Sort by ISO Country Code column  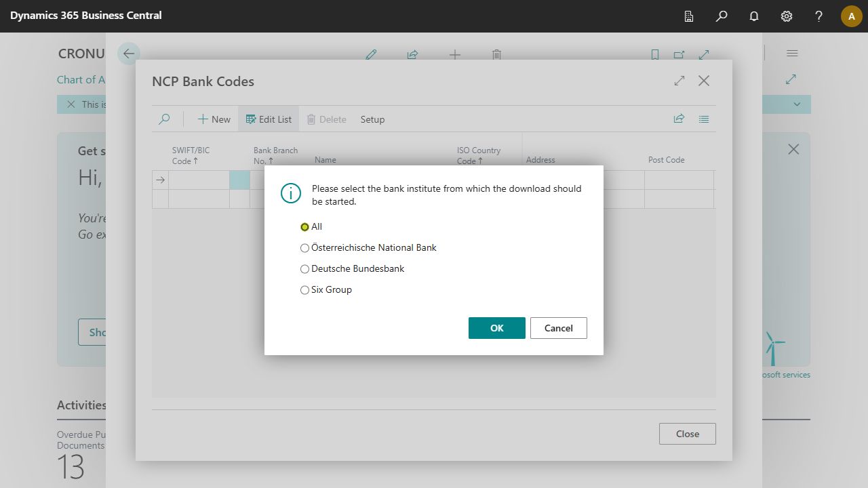click(x=479, y=156)
